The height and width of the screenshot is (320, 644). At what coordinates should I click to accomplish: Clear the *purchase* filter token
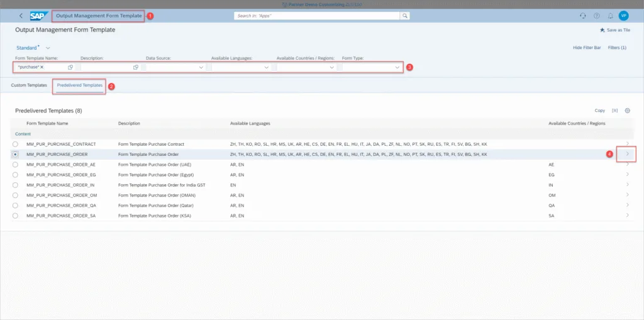pos(42,67)
